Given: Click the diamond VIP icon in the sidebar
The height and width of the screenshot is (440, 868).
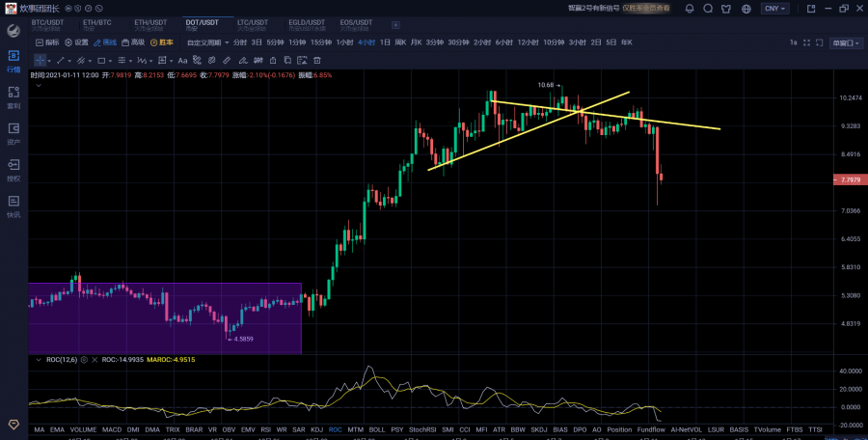Looking at the screenshot, I should tap(14, 425).
